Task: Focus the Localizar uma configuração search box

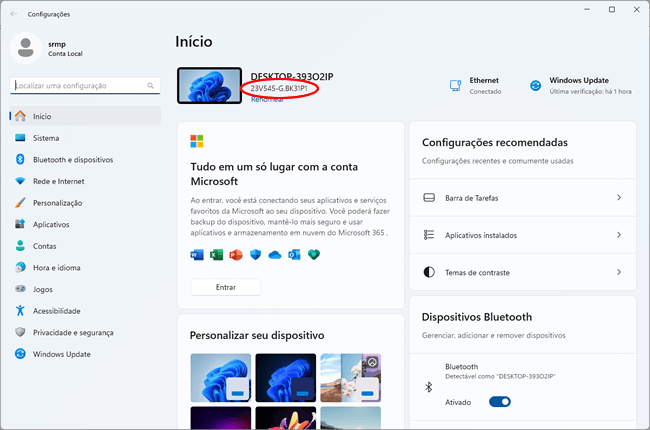Action: pos(85,85)
